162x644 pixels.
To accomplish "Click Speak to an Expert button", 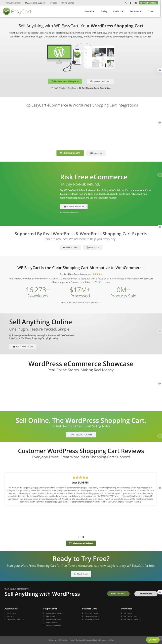I will tap(100, 81).
